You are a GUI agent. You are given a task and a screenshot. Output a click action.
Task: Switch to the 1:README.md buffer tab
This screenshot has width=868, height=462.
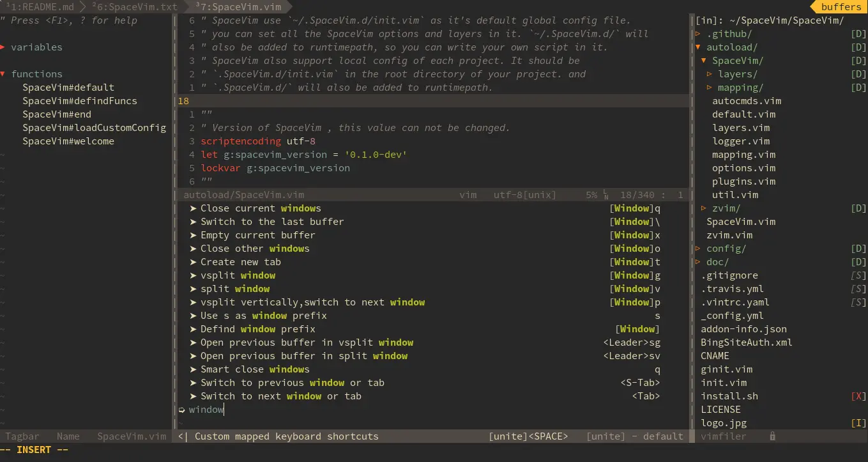pos(40,7)
